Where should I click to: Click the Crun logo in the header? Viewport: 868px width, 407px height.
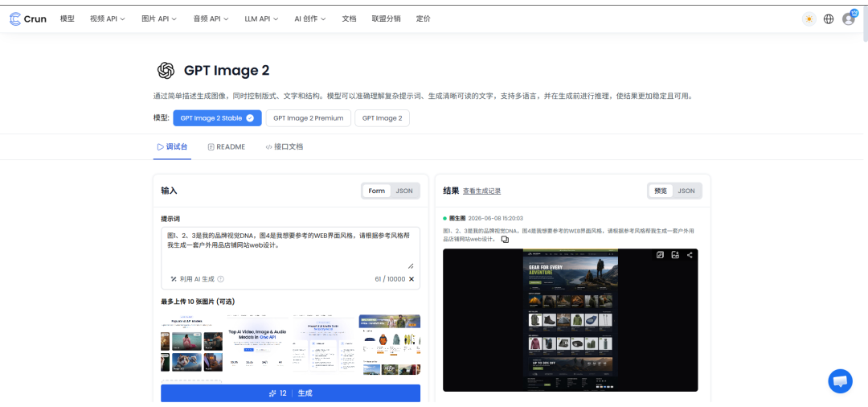(x=27, y=18)
